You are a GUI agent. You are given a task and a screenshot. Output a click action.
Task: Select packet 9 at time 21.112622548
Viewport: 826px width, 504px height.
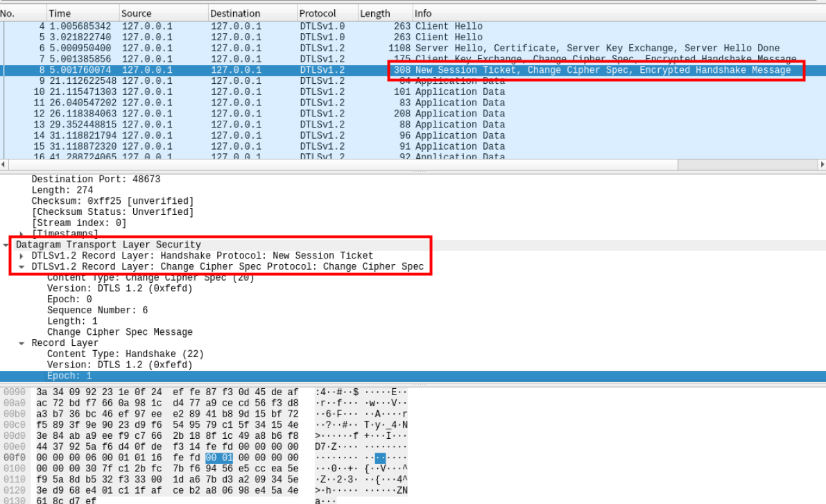coord(413,81)
